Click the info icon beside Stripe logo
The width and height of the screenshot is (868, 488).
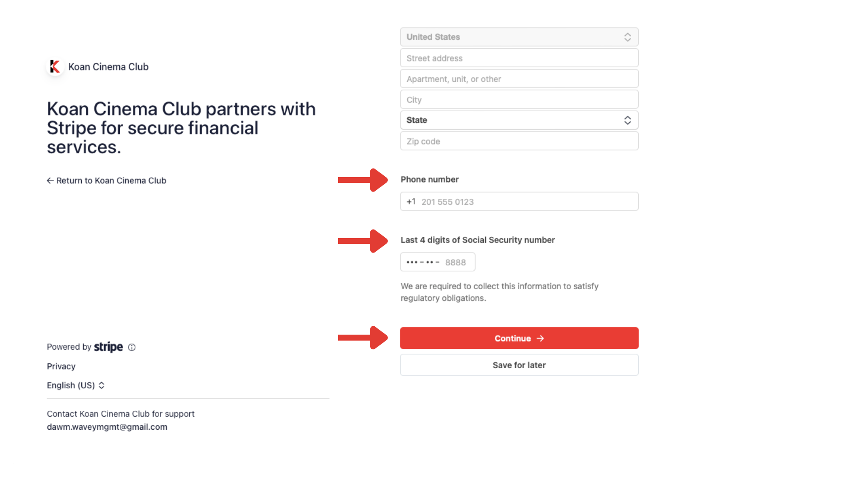click(132, 347)
